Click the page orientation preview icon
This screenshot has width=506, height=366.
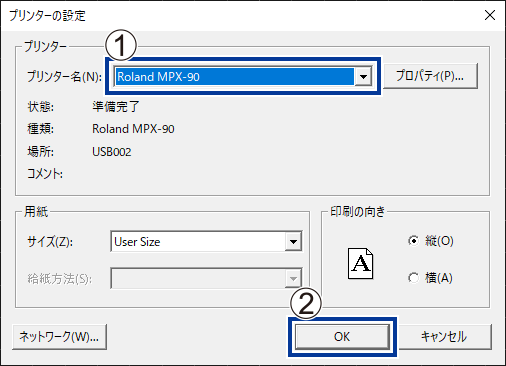click(360, 263)
